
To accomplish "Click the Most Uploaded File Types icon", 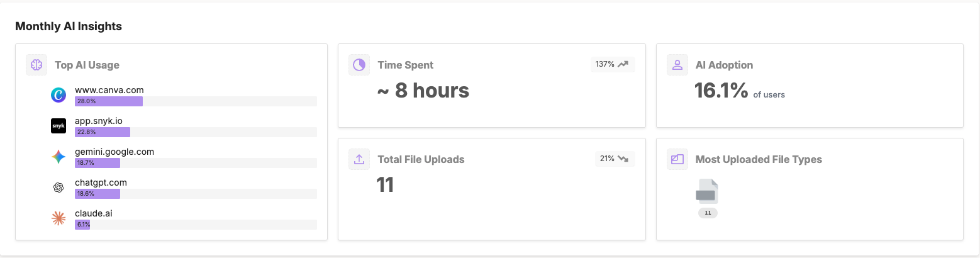I will (x=677, y=159).
